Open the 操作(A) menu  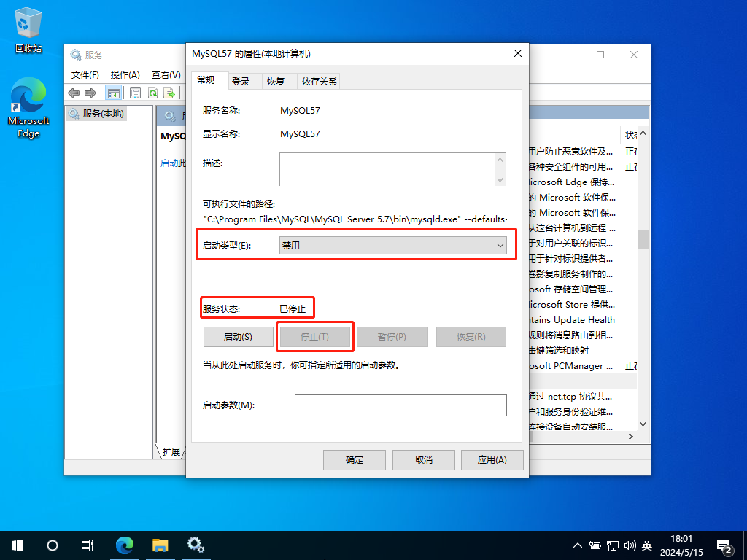point(125,75)
